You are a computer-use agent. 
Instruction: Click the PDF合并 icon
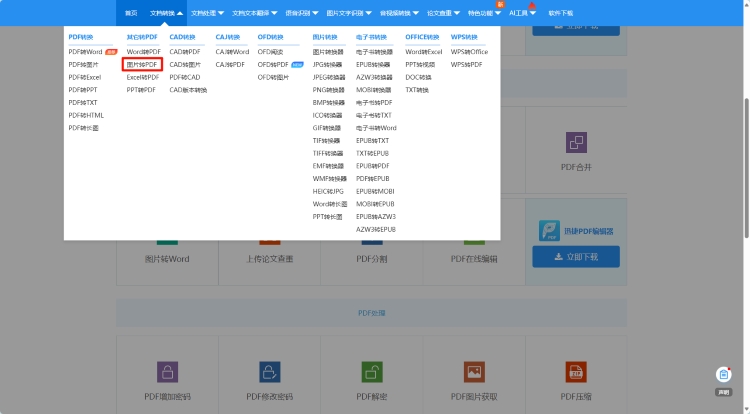pyautogui.click(x=576, y=142)
